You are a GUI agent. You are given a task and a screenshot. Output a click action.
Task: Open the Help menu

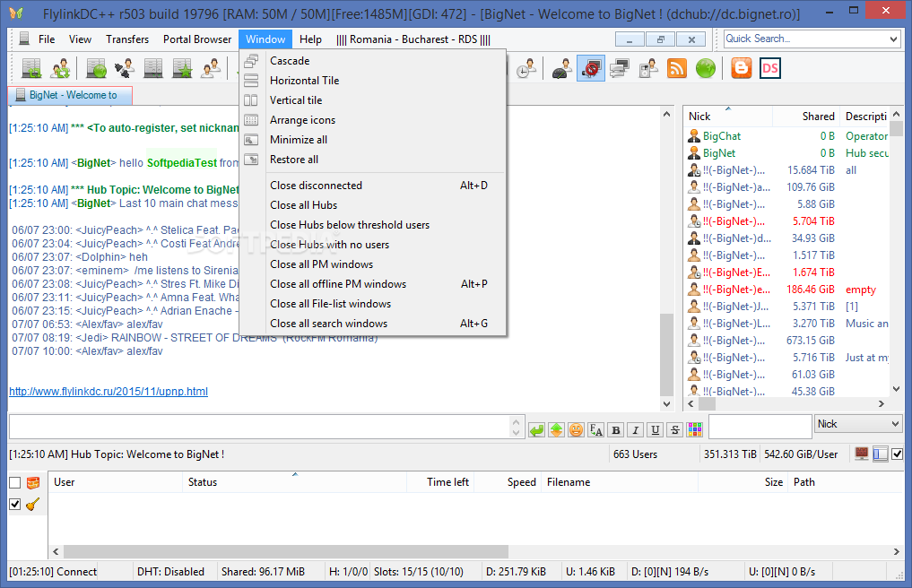pyautogui.click(x=310, y=39)
